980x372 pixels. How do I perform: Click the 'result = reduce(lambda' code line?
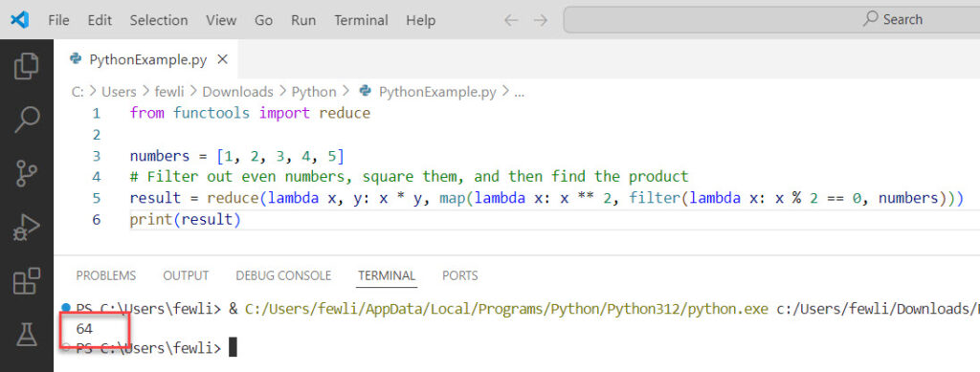pos(547,198)
